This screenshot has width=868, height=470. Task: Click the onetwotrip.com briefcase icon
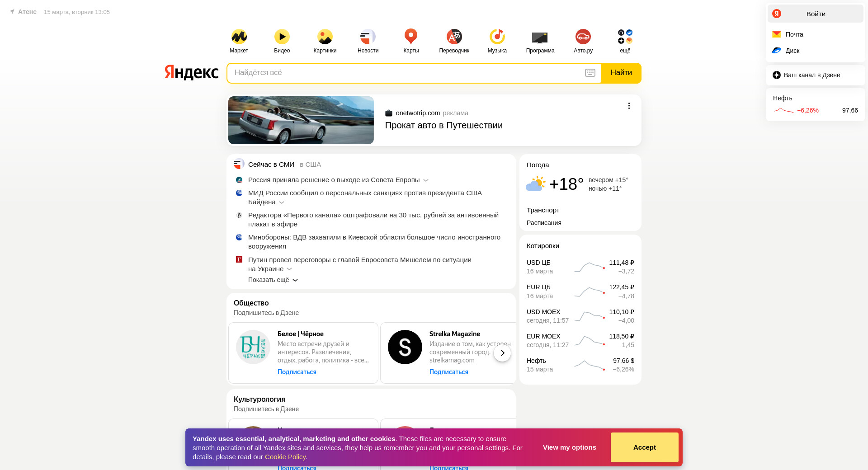(x=389, y=113)
